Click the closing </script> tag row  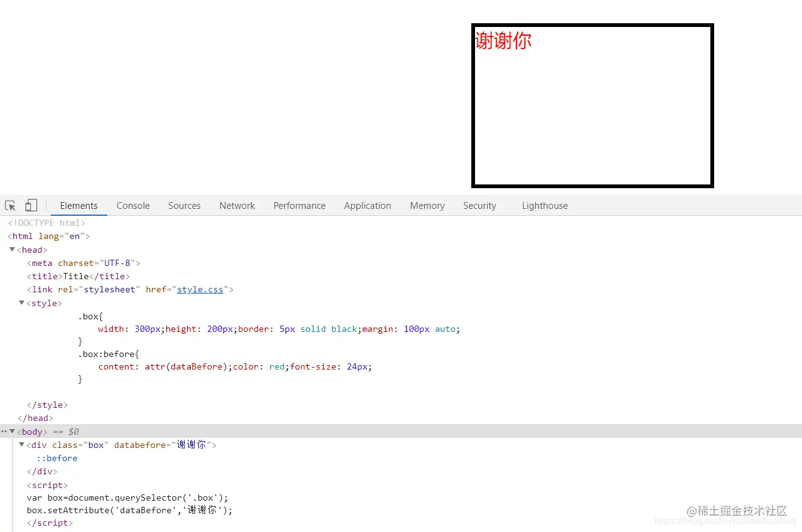pyautogui.click(x=50, y=523)
